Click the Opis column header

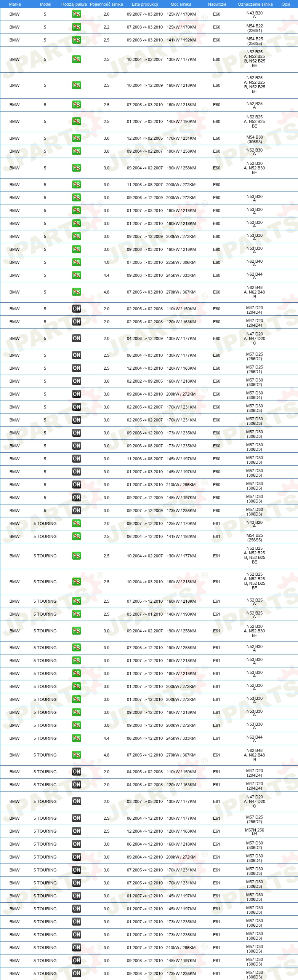click(x=286, y=4)
